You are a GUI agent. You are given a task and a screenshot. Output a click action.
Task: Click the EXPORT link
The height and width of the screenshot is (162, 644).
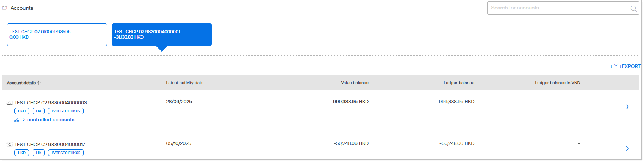[631, 66]
